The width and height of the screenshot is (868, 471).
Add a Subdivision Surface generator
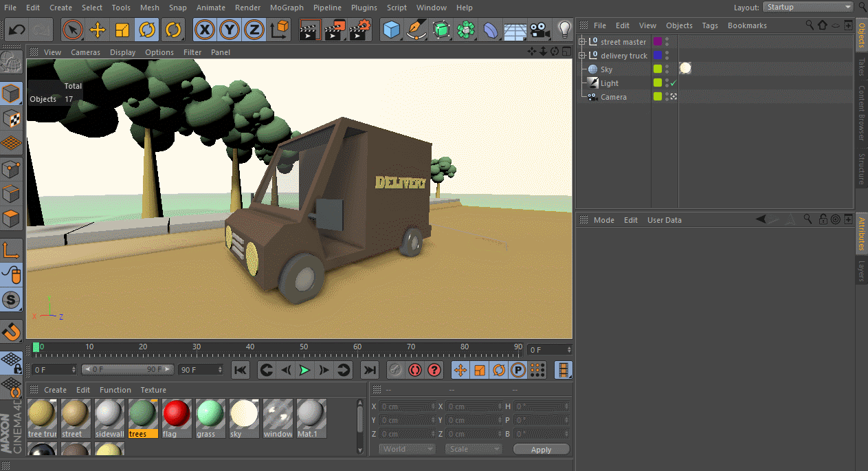[x=441, y=30]
